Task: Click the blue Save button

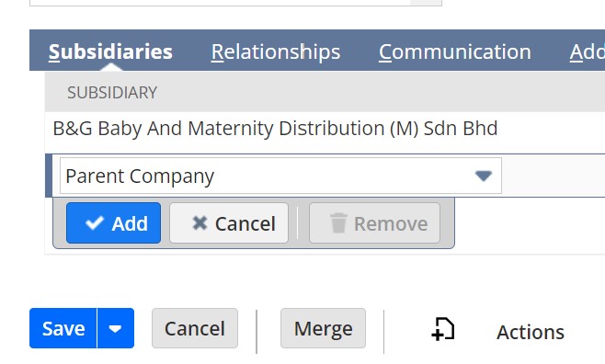Action: 63,328
